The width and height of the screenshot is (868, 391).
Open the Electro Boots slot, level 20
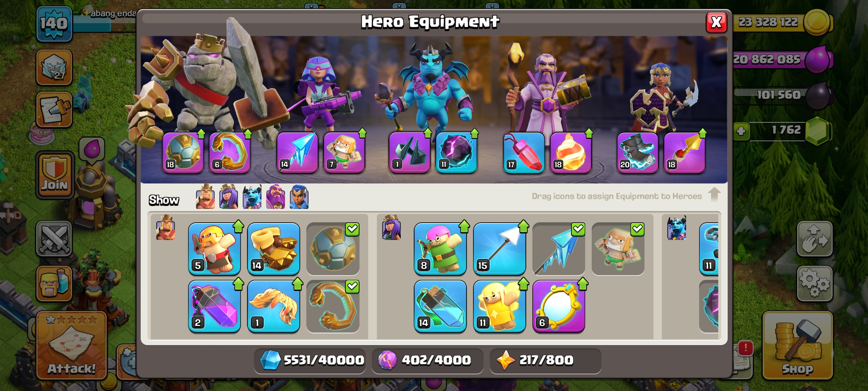click(638, 152)
